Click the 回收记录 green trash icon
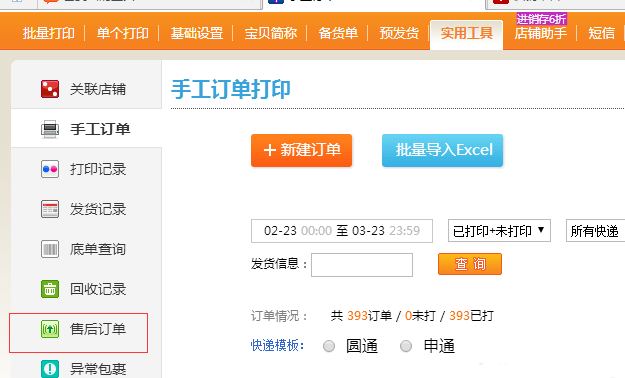 (50, 289)
